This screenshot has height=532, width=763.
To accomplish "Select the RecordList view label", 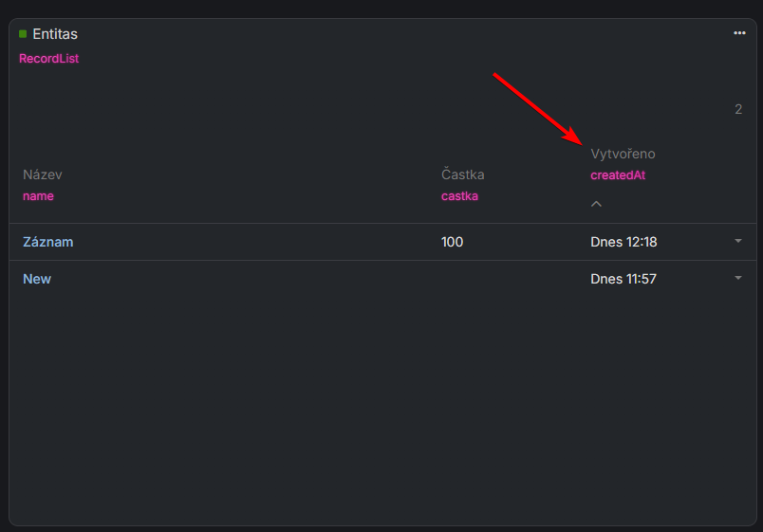I will (48, 59).
